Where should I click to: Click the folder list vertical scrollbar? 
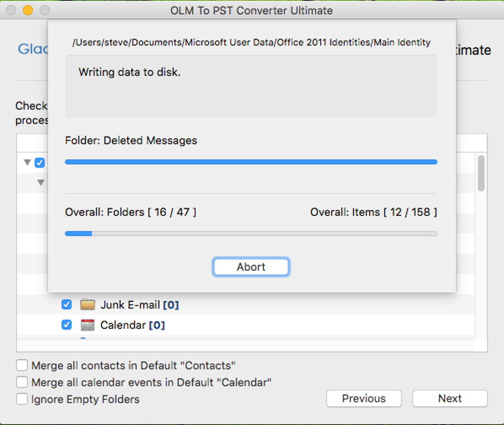[481, 173]
